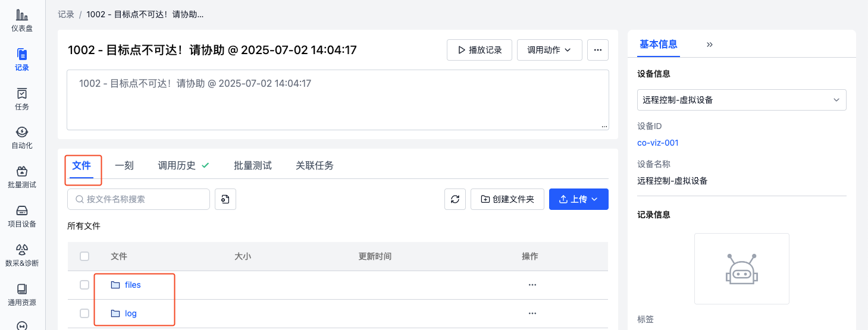Click the 记录信息 section heading
Viewport: 868px width, 330px height.
[654, 215]
